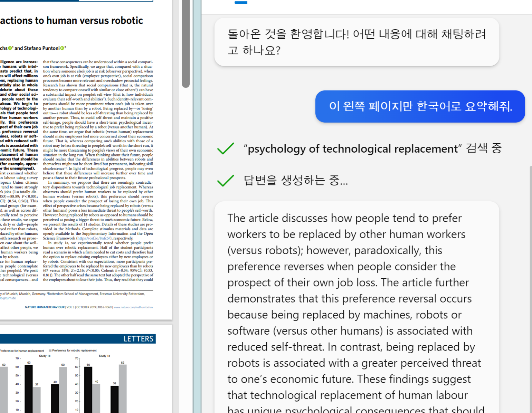The image size is (532, 413).
Task: Click the NATURE HUMAN BEHAVIOUR footer text
Action: click(x=45, y=307)
